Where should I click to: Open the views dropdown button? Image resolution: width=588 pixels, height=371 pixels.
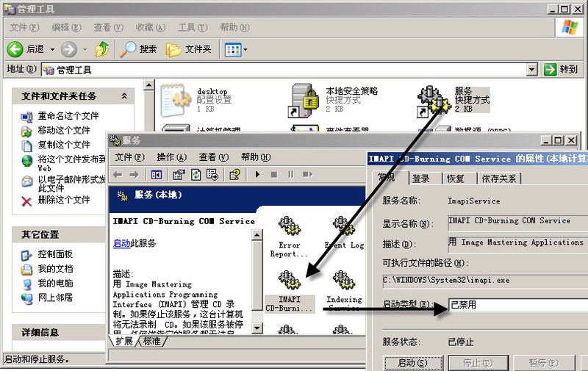(x=236, y=49)
